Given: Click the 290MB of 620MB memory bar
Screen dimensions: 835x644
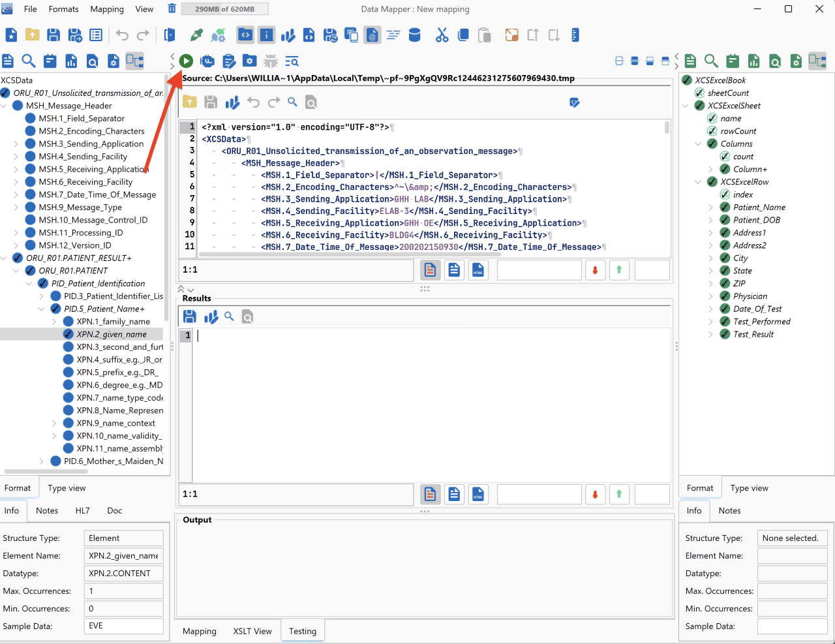Looking at the screenshot, I should (224, 9).
